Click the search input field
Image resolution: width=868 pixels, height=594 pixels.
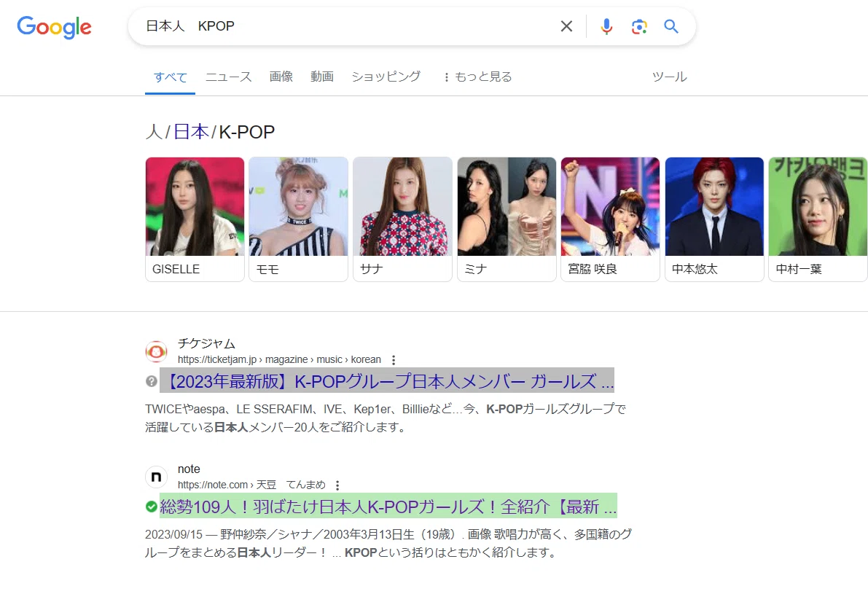pyautogui.click(x=349, y=26)
